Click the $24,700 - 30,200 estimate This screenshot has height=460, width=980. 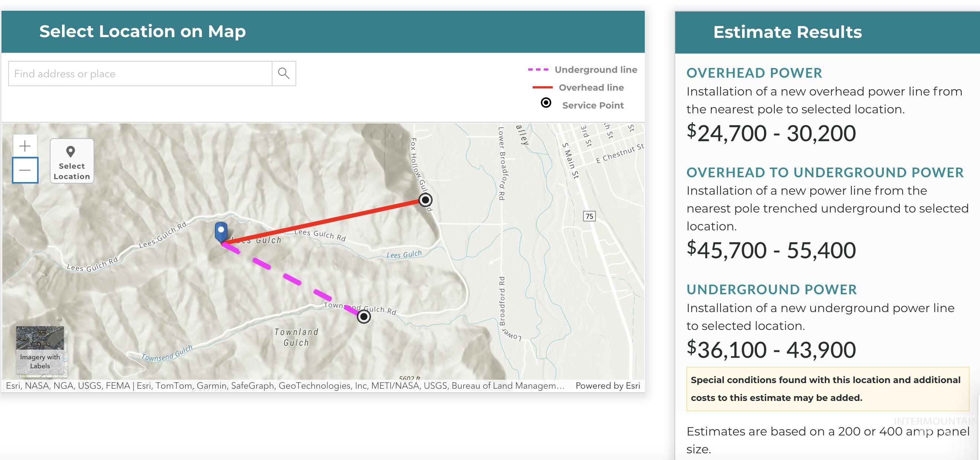click(771, 133)
